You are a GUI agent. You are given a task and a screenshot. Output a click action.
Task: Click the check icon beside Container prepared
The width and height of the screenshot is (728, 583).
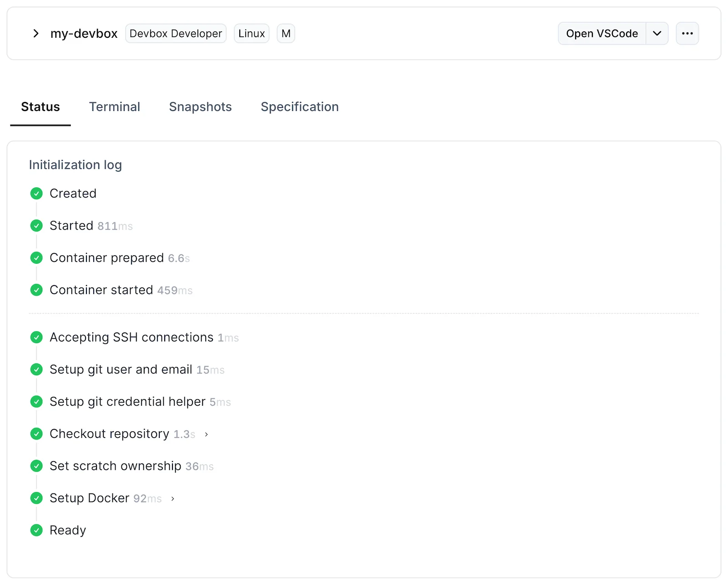[x=36, y=258]
